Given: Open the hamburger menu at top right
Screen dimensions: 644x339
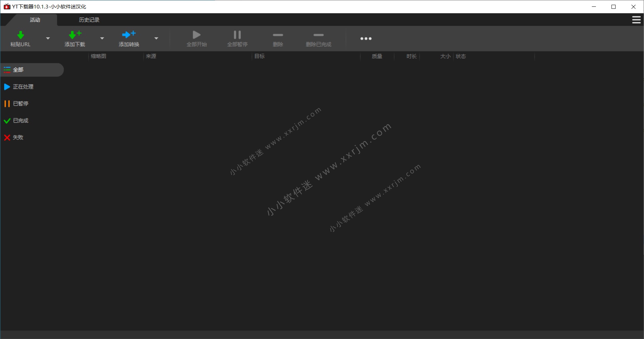Looking at the screenshot, I should tap(636, 20).
